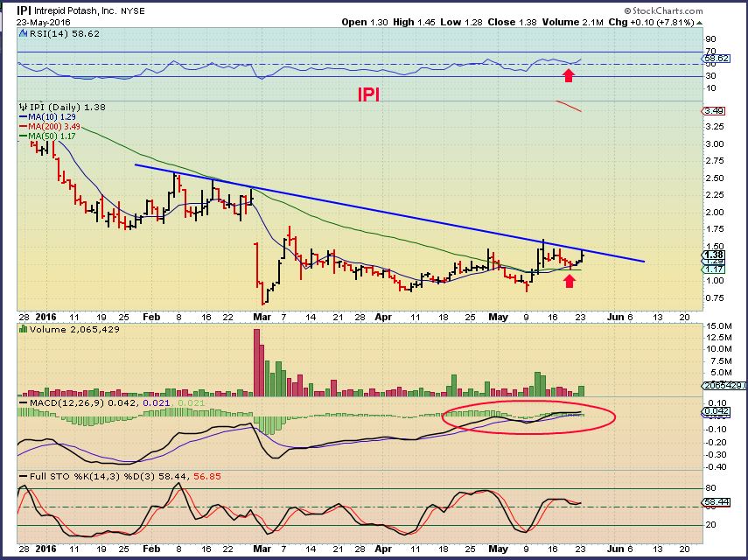The width and height of the screenshot is (748, 560).
Task: Click the 3.00 price level on the right axis
Action: click(x=715, y=143)
